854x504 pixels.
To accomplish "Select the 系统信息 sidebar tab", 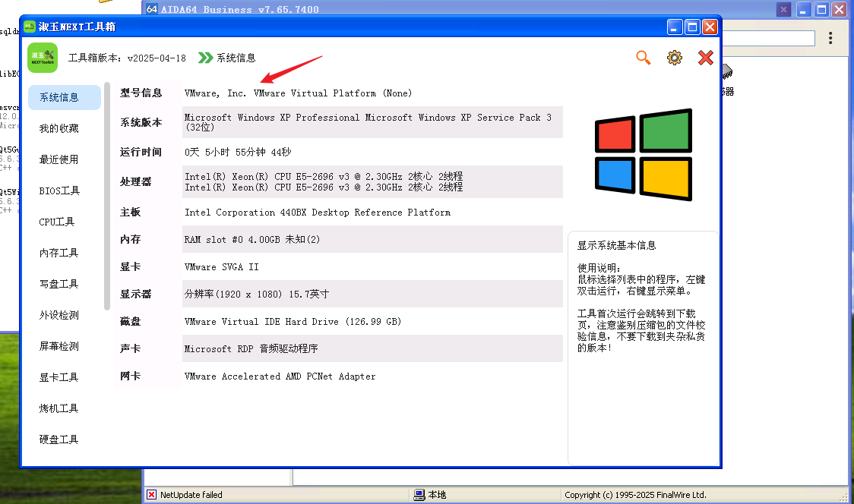I will (x=59, y=97).
